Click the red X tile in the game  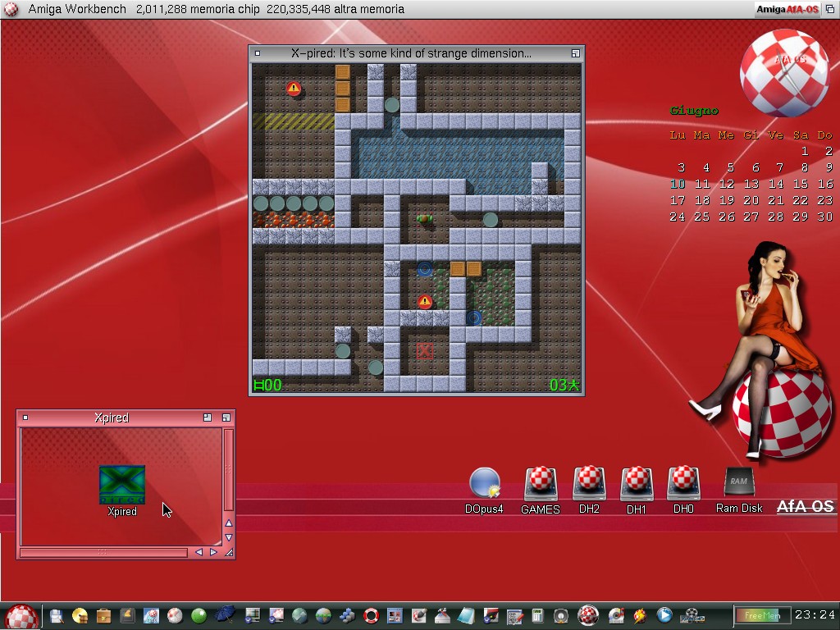pos(424,351)
